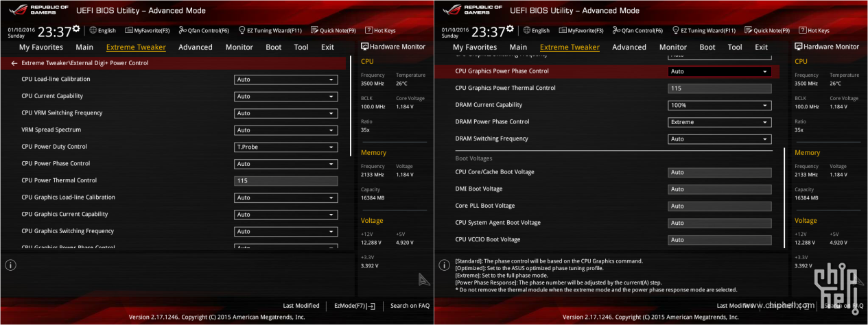Viewport: 868px width, 325px height.
Task: Click the info icon in right screenshot help area
Action: click(444, 265)
